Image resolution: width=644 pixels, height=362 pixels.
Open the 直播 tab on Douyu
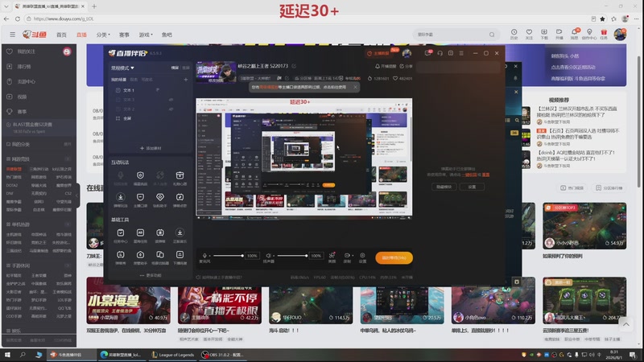[x=81, y=35]
